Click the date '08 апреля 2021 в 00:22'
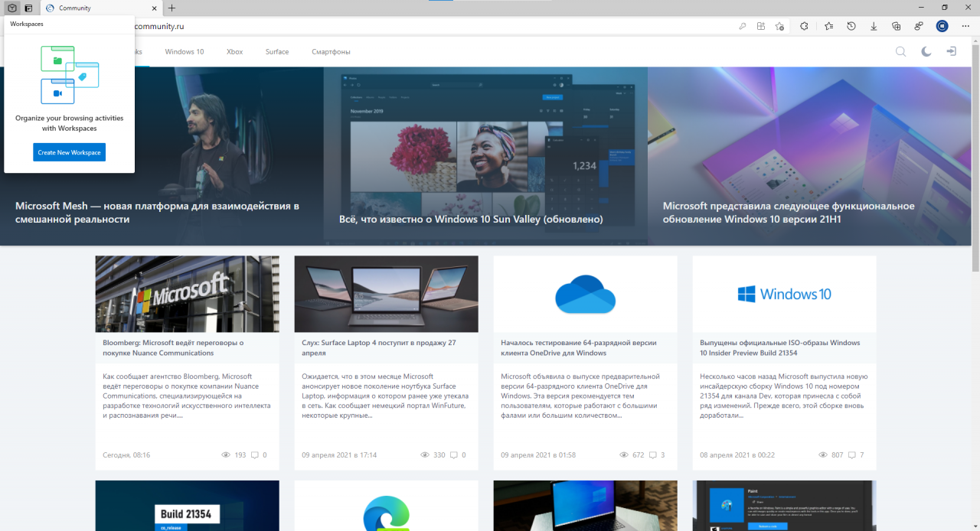 coord(737,455)
